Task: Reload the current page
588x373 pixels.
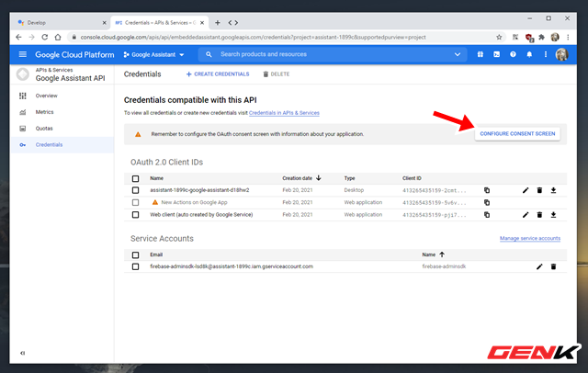Action: pos(45,37)
